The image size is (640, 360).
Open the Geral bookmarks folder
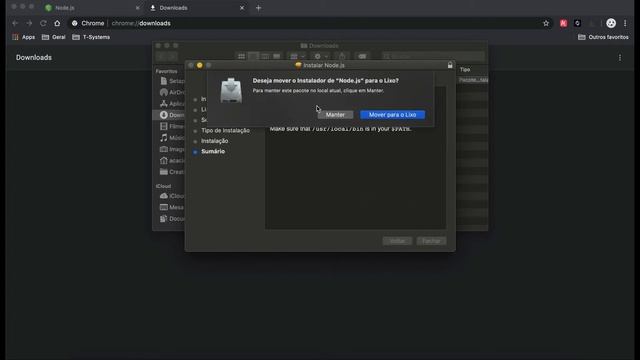pyautogui.click(x=53, y=37)
